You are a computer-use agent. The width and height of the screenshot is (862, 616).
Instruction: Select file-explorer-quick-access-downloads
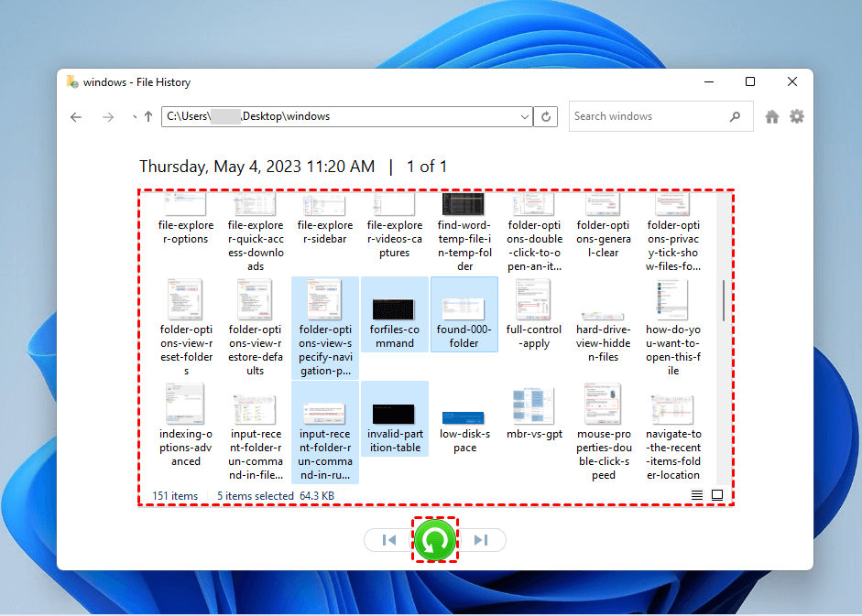[x=256, y=232]
